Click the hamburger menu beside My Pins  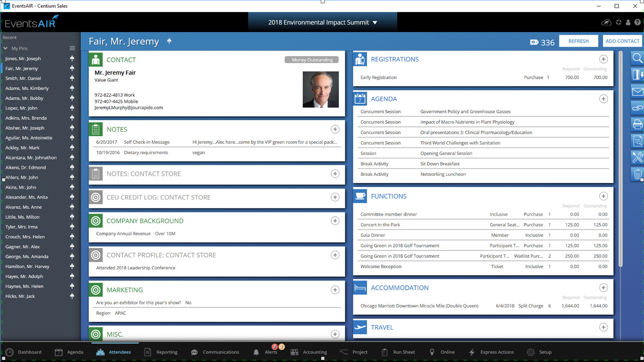72,48
